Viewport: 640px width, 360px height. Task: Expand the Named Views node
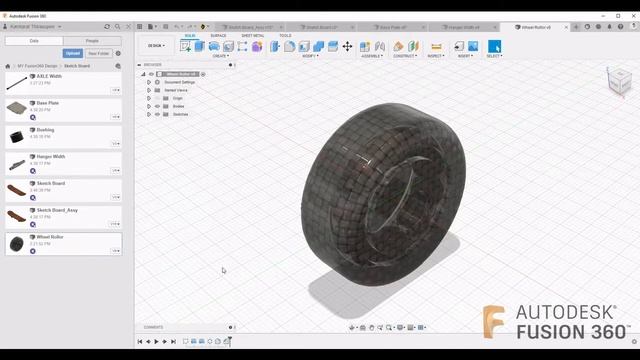149,90
